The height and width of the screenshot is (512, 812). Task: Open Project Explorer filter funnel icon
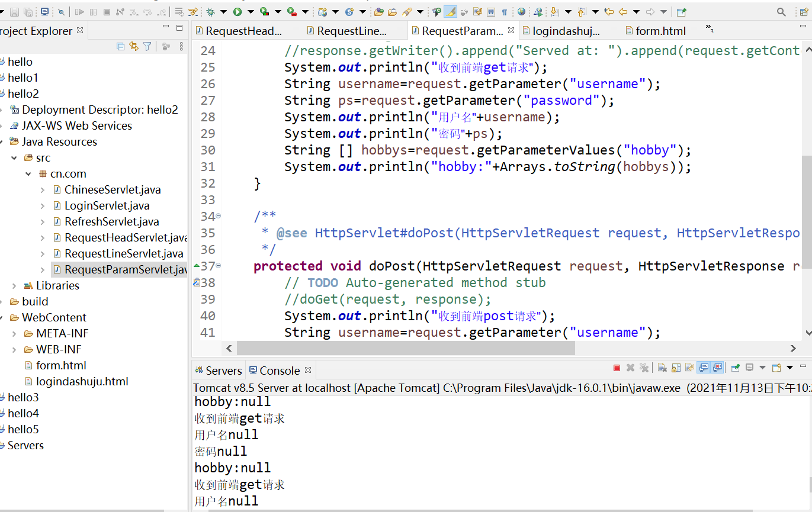147,46
